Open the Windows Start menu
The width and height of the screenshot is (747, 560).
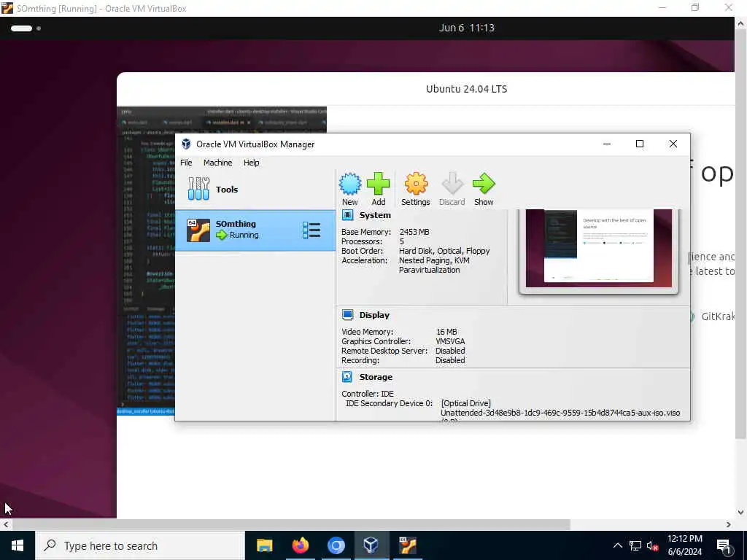18,545
